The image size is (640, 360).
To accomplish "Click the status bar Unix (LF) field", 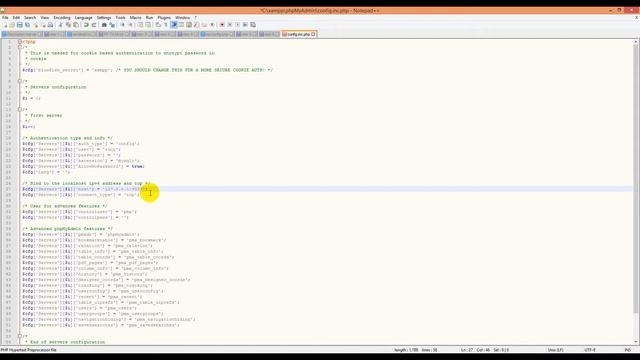I will [x=556, y=350].
